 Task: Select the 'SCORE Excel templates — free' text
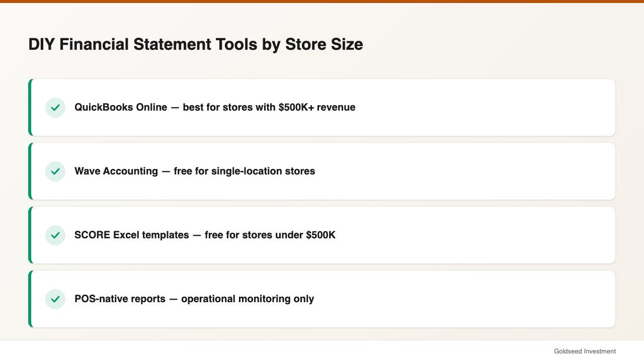(149, 235)
